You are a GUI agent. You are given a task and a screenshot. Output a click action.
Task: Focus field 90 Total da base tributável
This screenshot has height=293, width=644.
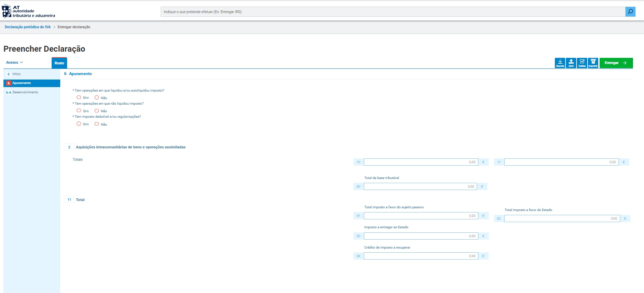[x=420, y=187]
